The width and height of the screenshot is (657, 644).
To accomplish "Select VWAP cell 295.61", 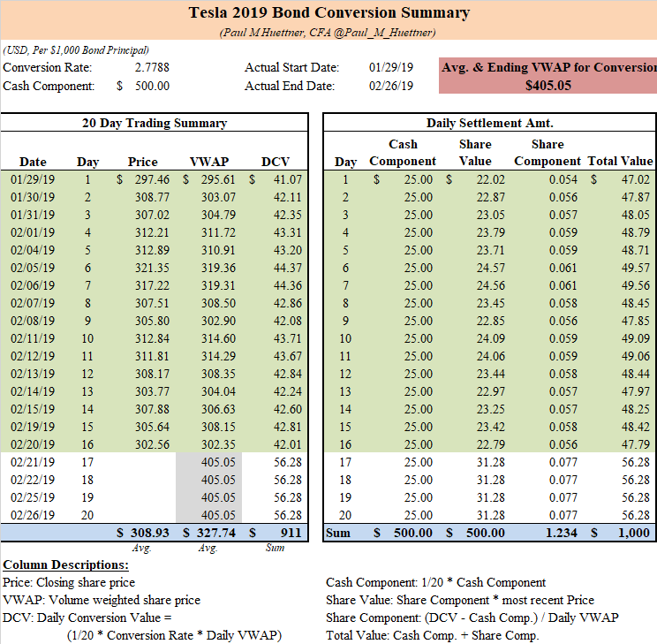I will point(218,179).
